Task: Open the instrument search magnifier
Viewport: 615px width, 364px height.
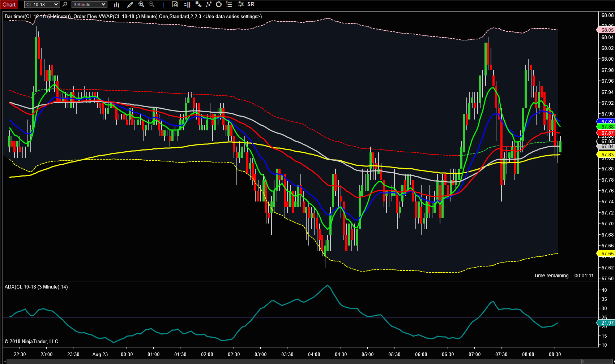Action: click(65, 4)
